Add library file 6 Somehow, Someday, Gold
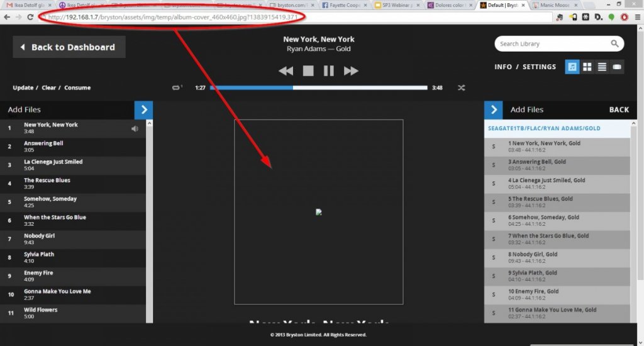 coord(557,220)
